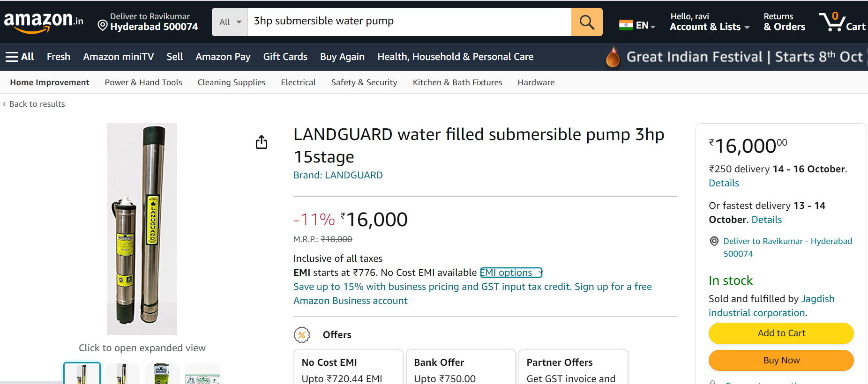This screenshot has width=868, height=384.
Task: Open Brand: LANDGUARD link
Action: (x=338, y=175)
